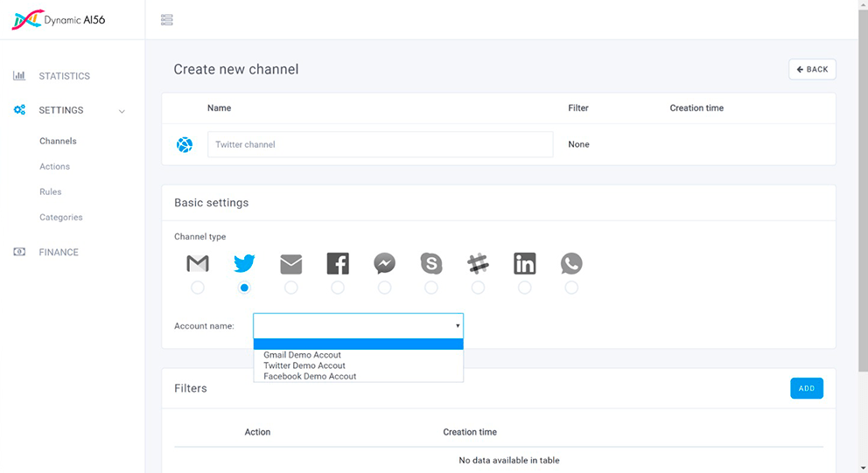Click the Slack channel icon
The image size is (868, 473).
coord(478,263)
